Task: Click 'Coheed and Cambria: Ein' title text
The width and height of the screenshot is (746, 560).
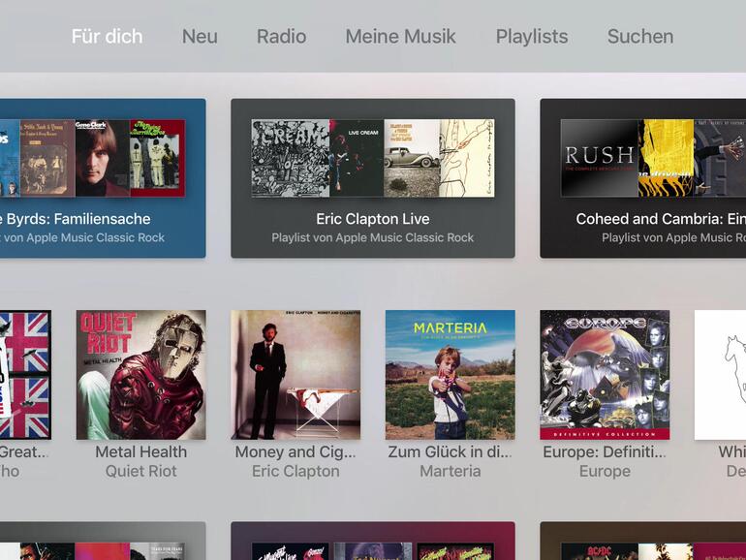Action: 661,219
